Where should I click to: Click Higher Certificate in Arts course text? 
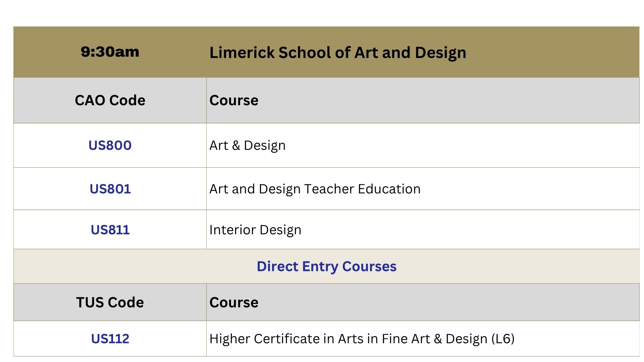362,339
